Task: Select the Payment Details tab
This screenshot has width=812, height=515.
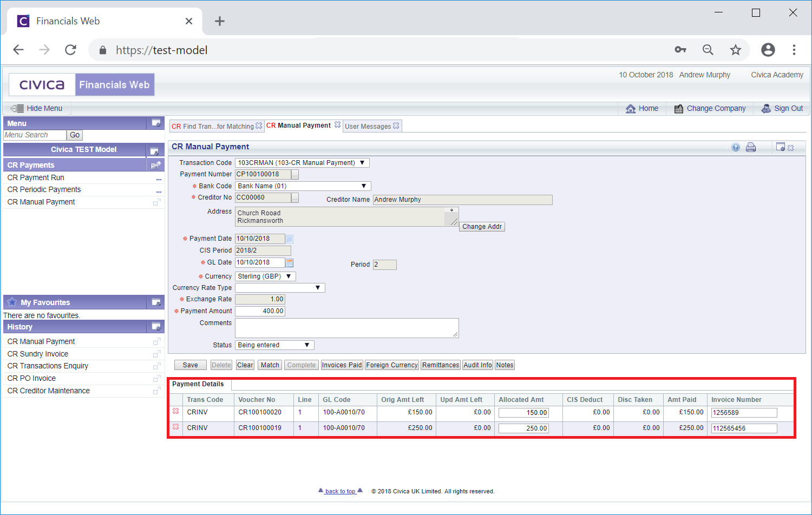Action: [198, 384]
